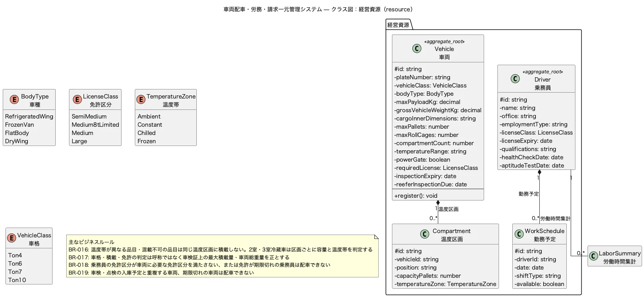
Task: Click the BodyType enum E icon
Action: tap(14, 100)
